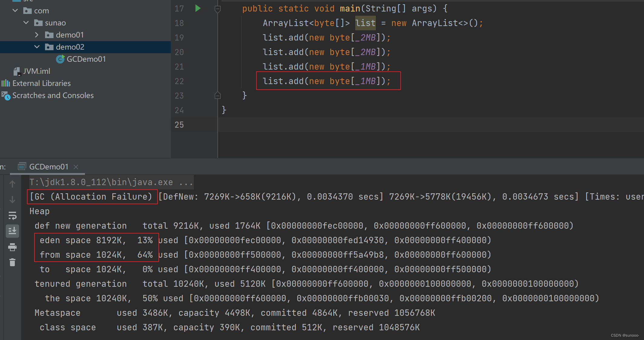
Task: Open External Libraries node icon
Action: [x=6, y=83]
